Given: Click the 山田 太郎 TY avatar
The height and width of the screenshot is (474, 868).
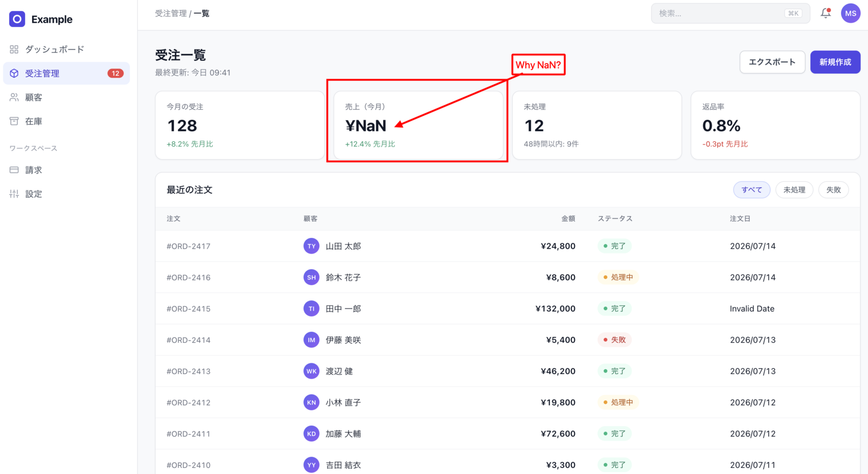Looking at the screenshot, I should 311,246.
